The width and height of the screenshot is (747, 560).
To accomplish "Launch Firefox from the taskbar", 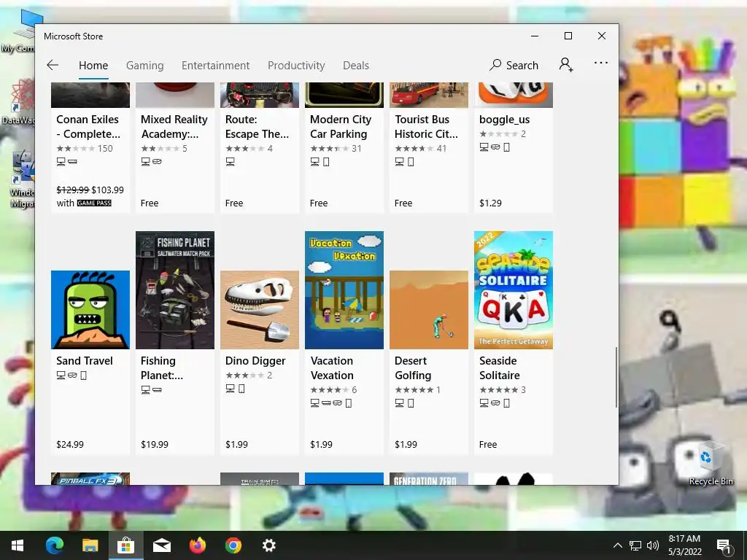I will tap(197, 545).
